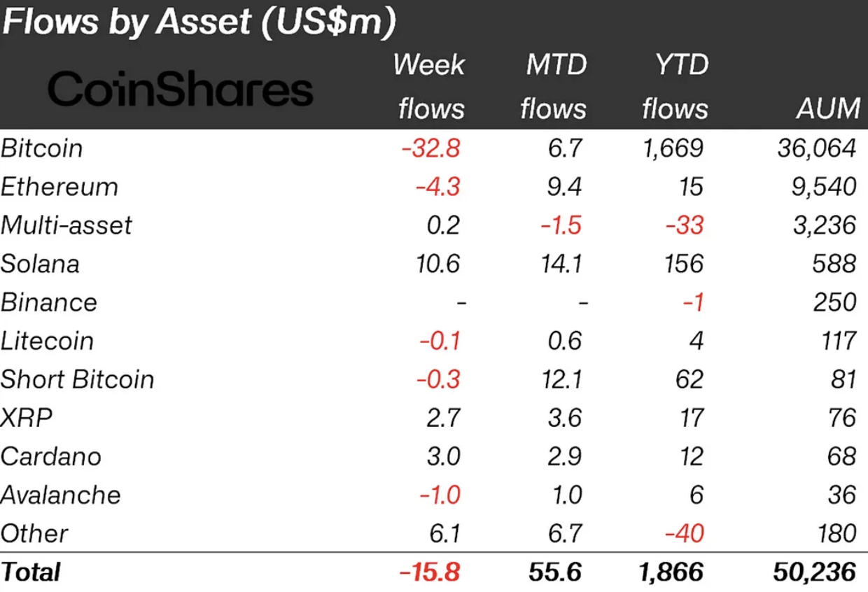This screenshot has width=868, height=592.
Task: Click the YTD flows column header
Action: (675, 87)
